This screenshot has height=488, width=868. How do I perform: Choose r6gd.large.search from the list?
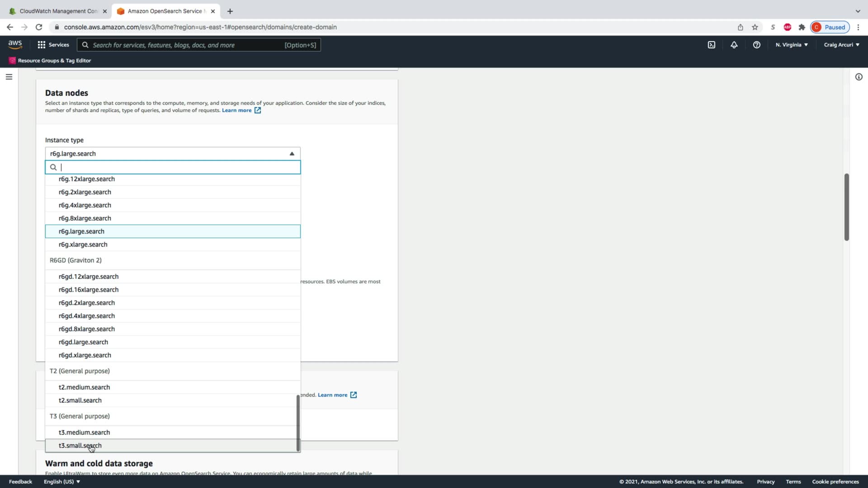point(83,342)
